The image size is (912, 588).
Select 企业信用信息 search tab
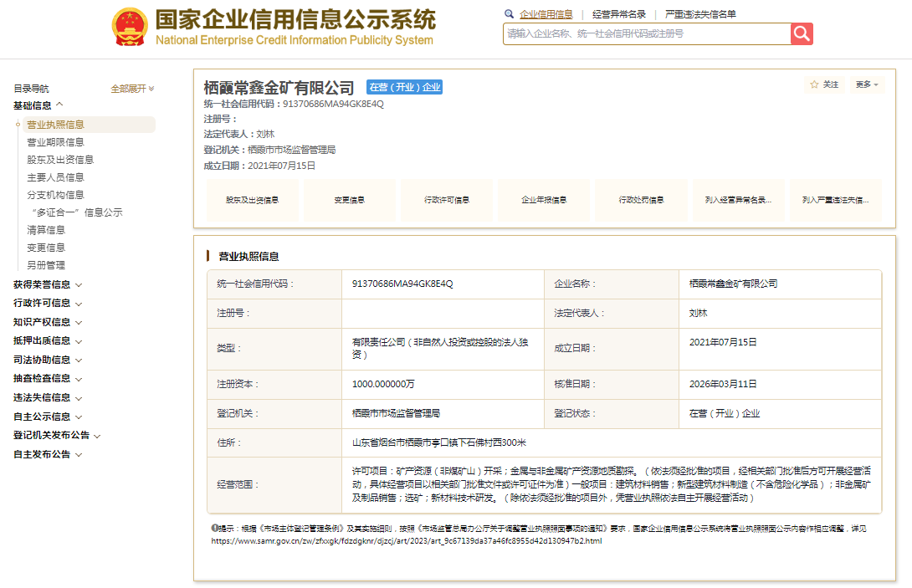pos(546,14)
